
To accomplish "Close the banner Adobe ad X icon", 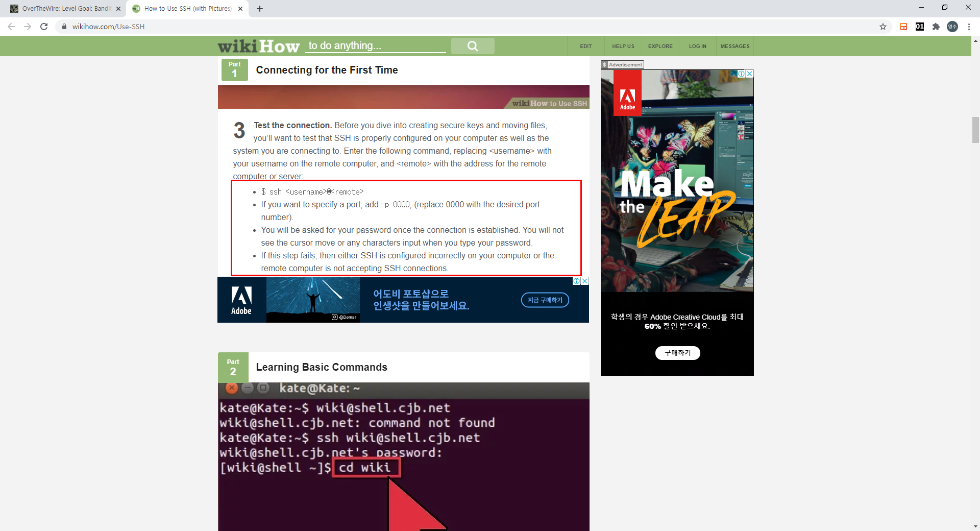I will (x=585, y=281).
